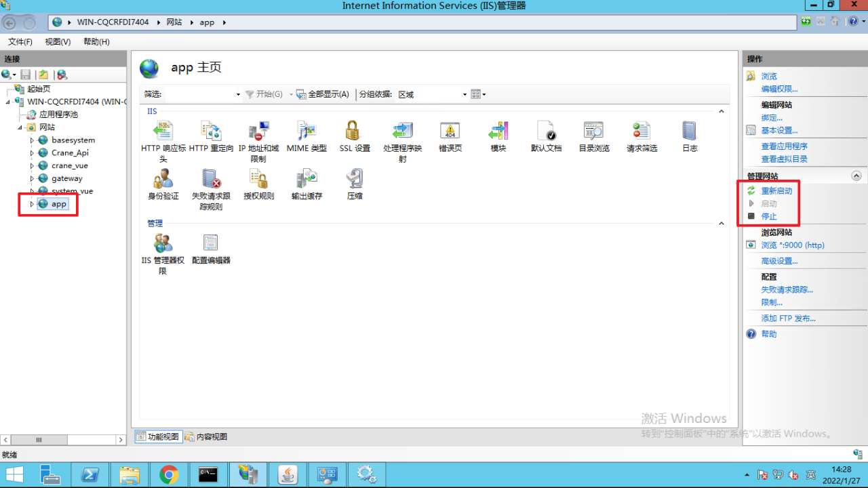The width and height of the screenshot is (868, 488).
Task: Expand the basesystem site node
Action: tap(32, 140)
